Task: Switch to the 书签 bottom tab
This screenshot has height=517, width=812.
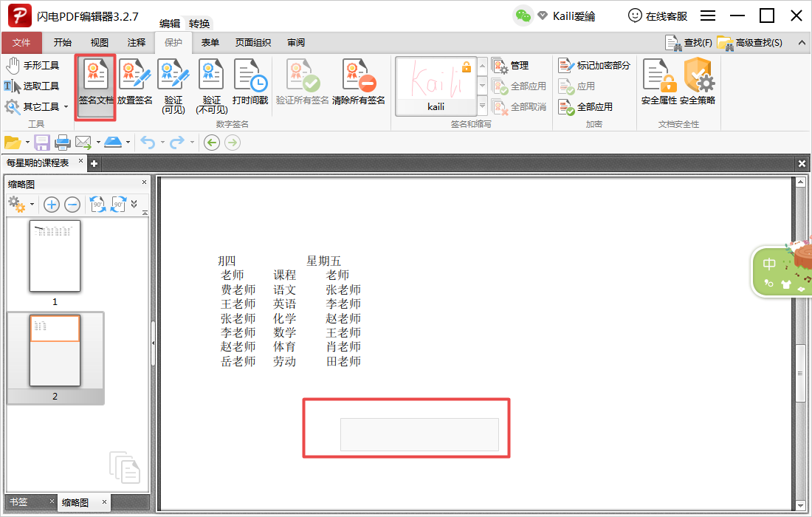Action: (18, 502)
